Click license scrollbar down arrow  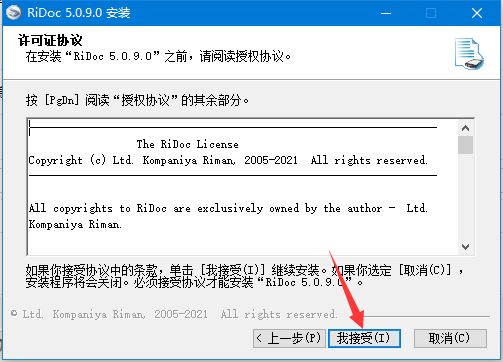tap(465, 247)
